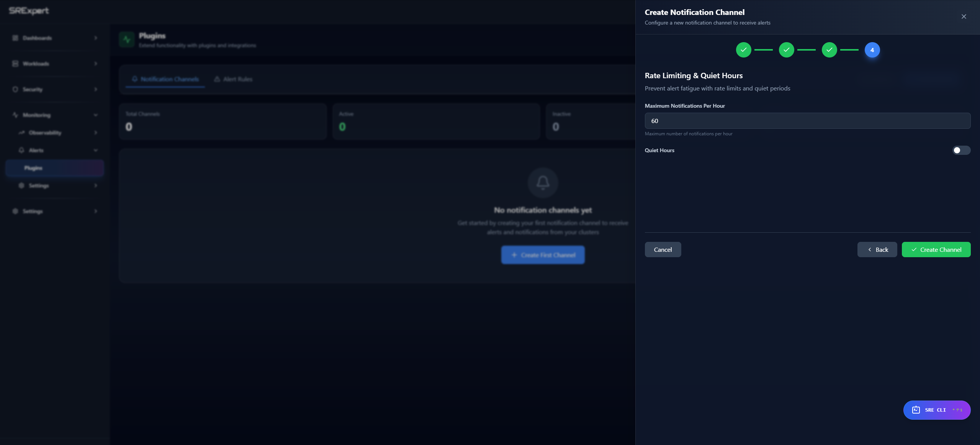
Task: Expand the Observability submenu
Action: click(95, 133)
